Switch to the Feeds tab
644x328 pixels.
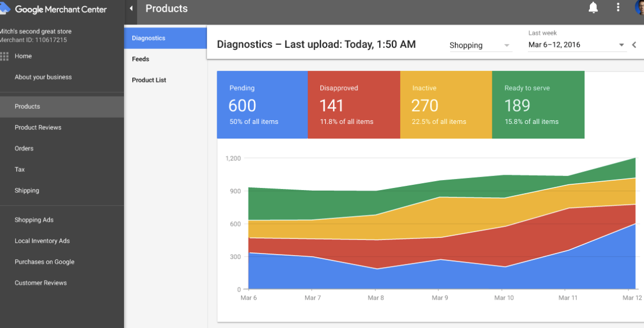140,59
